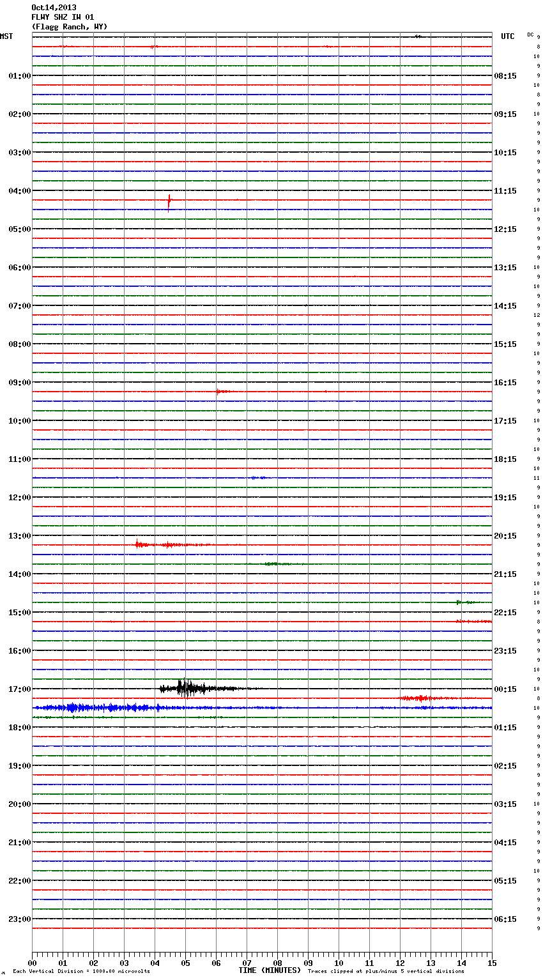543x980 pixels.
Task: Click the 22:15 UTC label
Action: (x=505, y=613)
